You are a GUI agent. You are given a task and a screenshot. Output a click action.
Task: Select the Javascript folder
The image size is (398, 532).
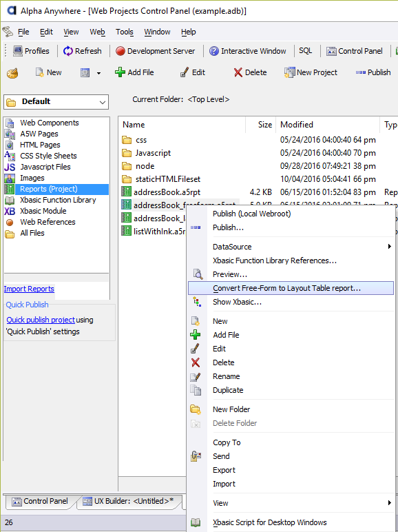153,153
